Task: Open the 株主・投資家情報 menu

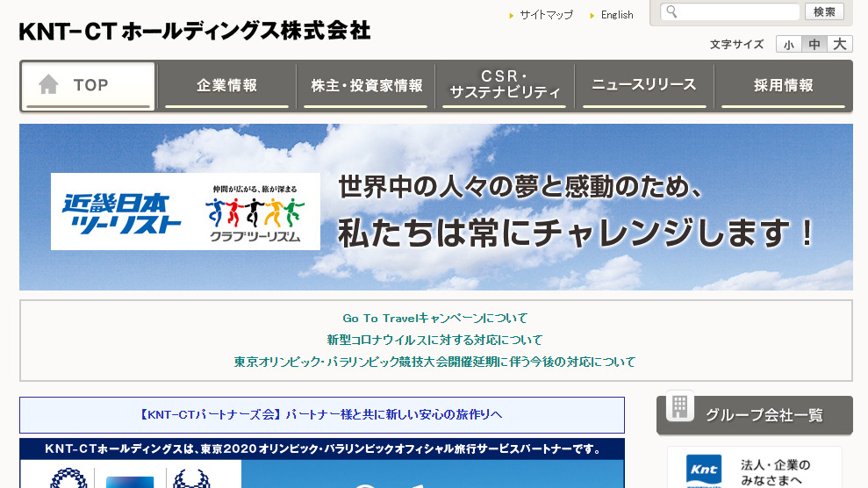Action: click(x=366, y=86)
